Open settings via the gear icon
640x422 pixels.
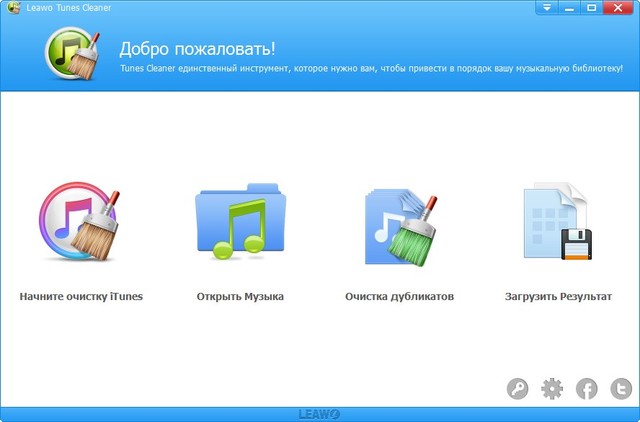pyautogui.click(x=552, y=389)
